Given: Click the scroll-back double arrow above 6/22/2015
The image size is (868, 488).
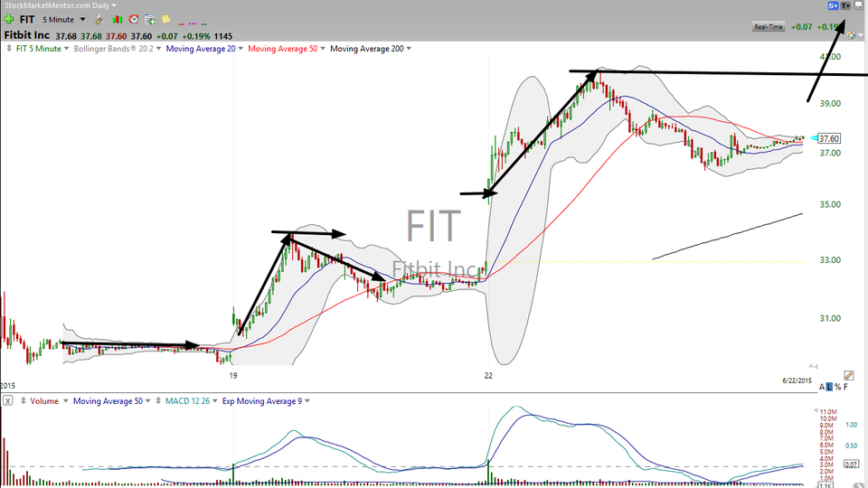Looking at the screenshot, I should pos(813,366).
